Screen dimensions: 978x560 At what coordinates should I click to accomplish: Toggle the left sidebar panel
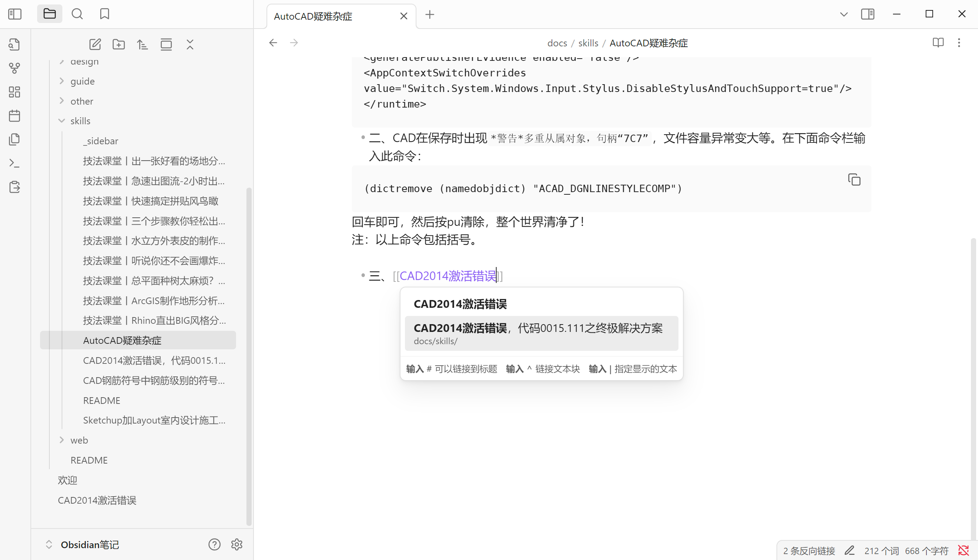click(x=14, y=13)
